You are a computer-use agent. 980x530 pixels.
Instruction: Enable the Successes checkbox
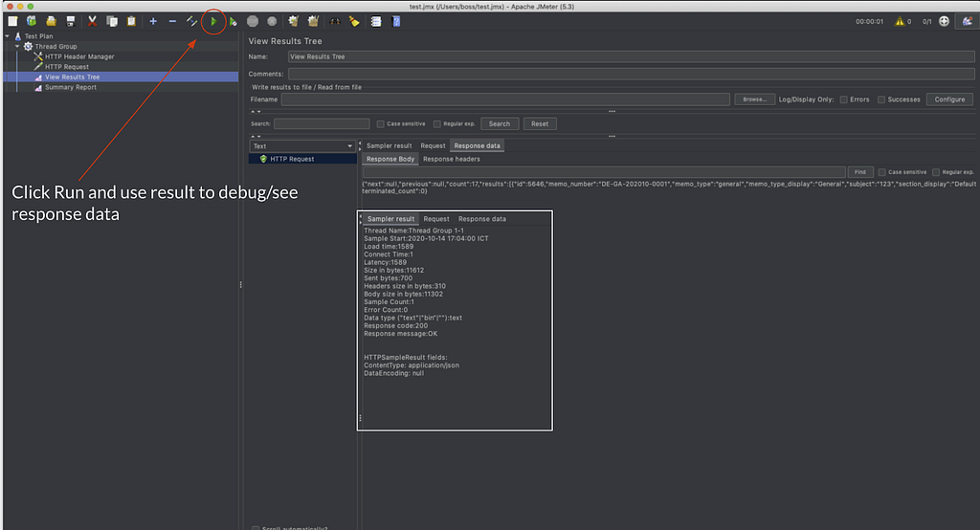coord(881,99)
